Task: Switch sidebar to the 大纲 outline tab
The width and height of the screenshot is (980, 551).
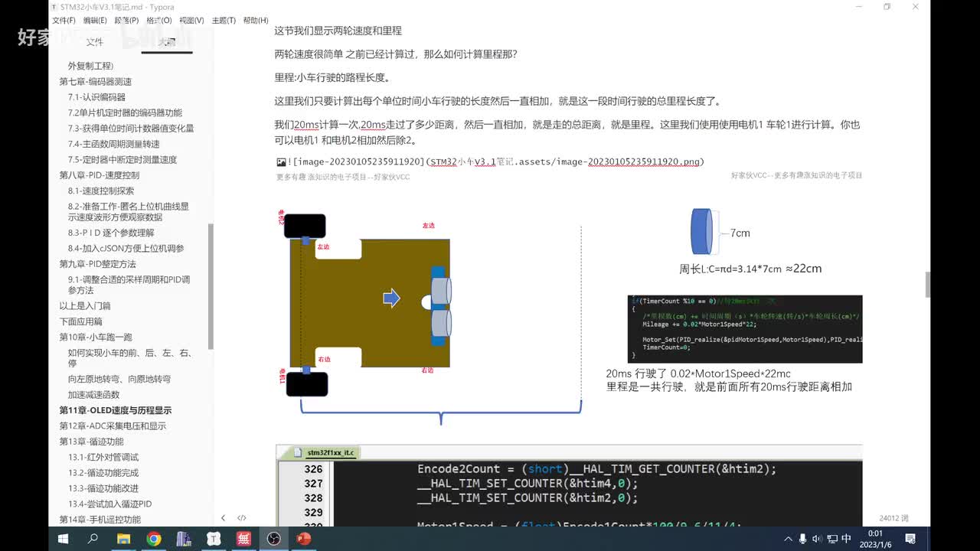Action: click(x=167, y=42)
